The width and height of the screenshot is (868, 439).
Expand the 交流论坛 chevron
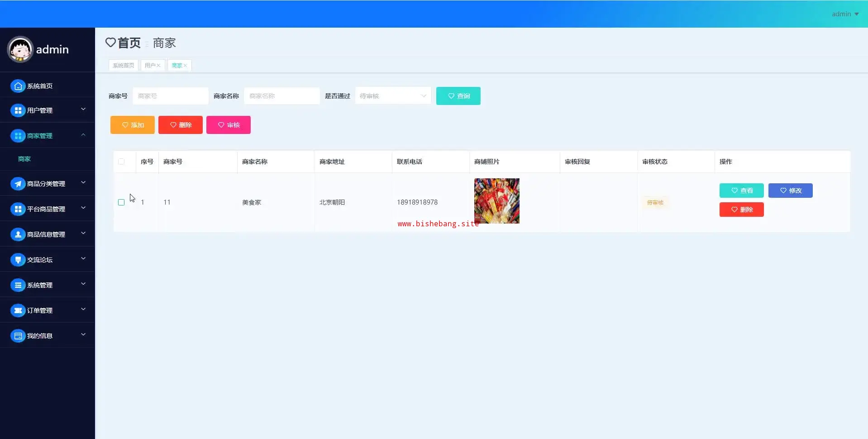pyautogui.click(x=83, y=258)
